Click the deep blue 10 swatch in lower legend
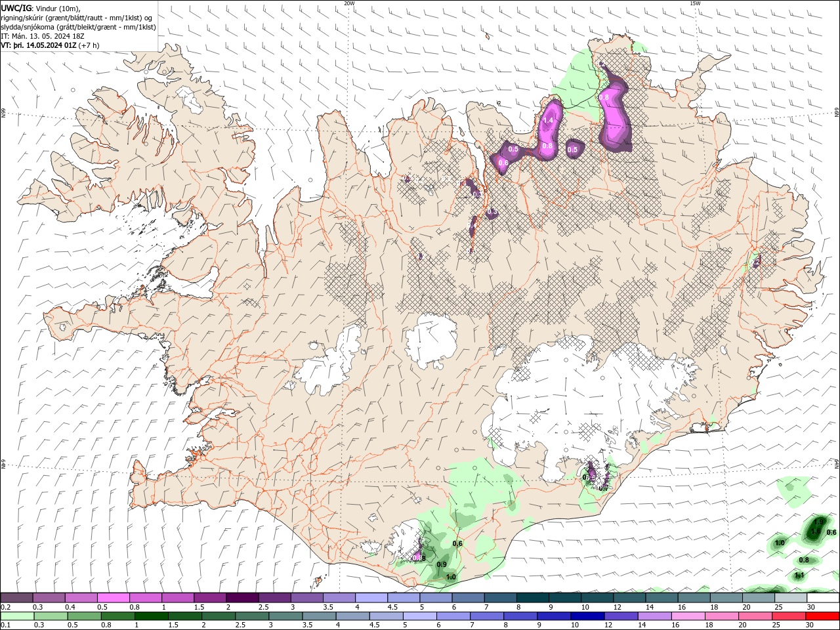This screenshot has width=840, height=630. point(587,616)
